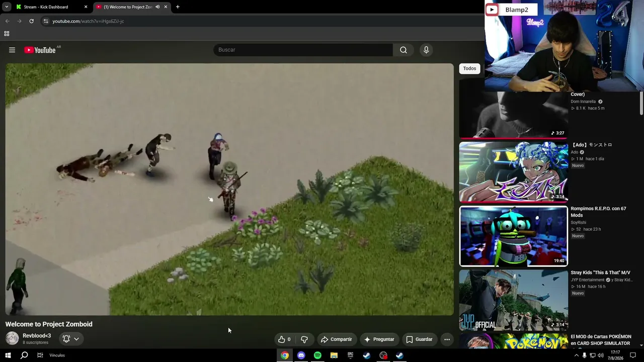This screenshot has height=362, width=644.
Task: Click the Welcome to Project Zomboid video title
Action: pos(49,324)
